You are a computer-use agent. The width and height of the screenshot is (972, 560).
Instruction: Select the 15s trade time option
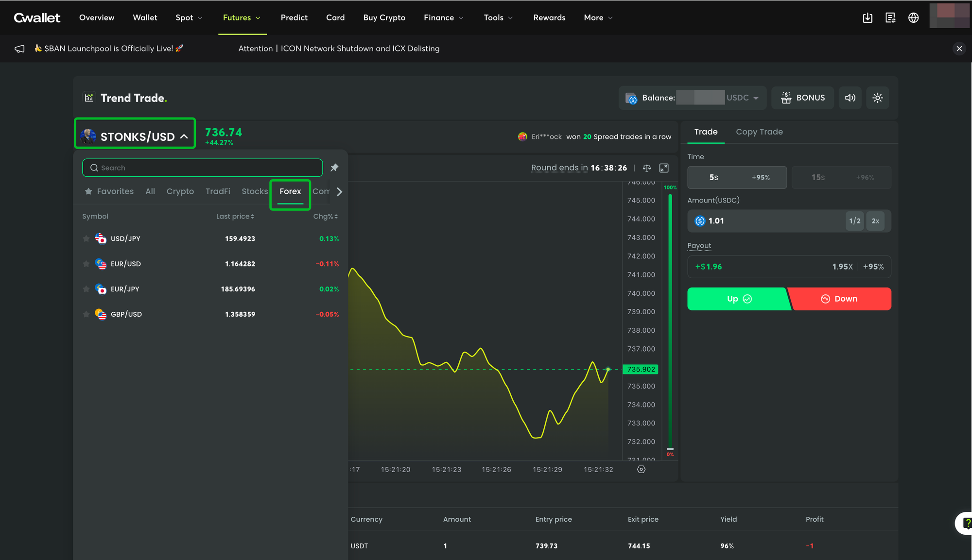(x=841, y=177)
